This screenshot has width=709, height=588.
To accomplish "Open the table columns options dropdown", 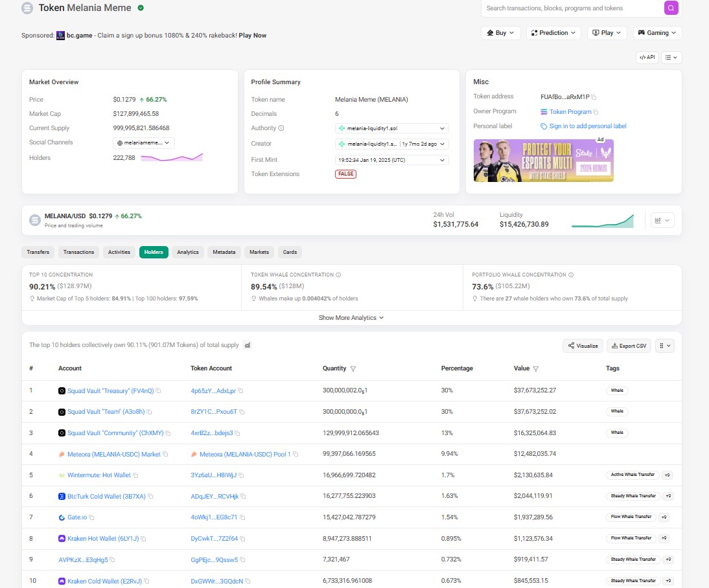I will (x=664, y=346).
